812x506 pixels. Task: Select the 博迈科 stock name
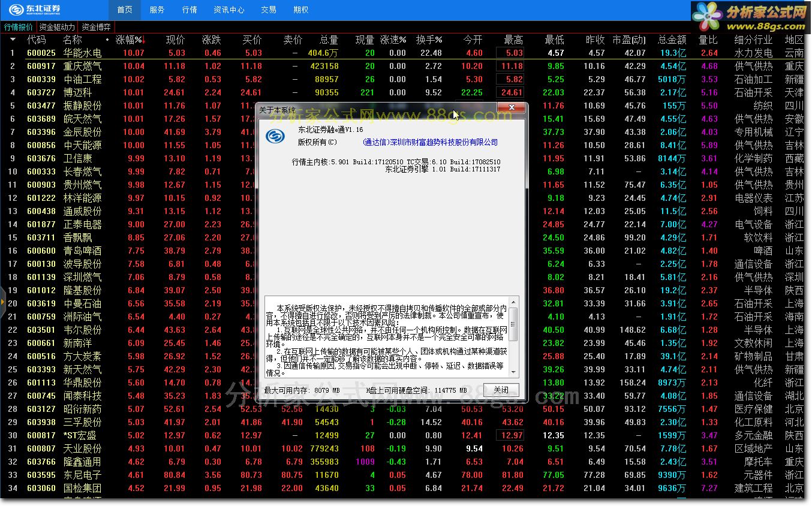[77, 92]
